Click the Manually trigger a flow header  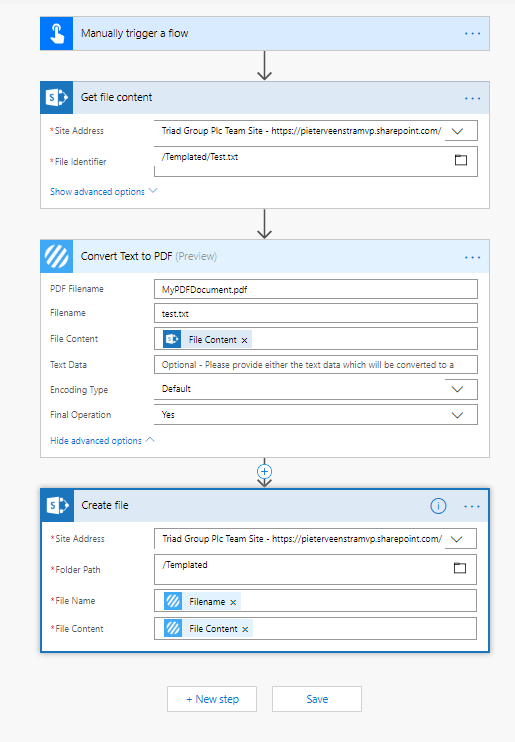pos(265,34)
